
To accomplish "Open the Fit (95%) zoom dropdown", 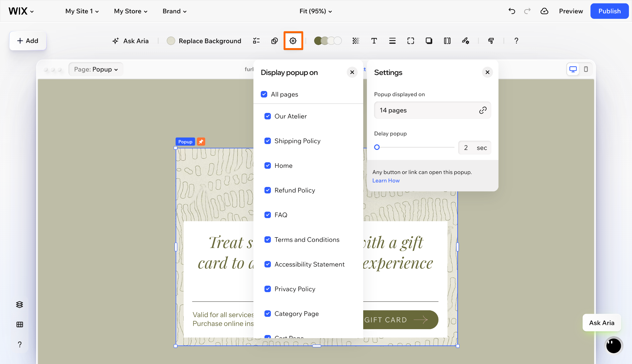I will 316,11.
